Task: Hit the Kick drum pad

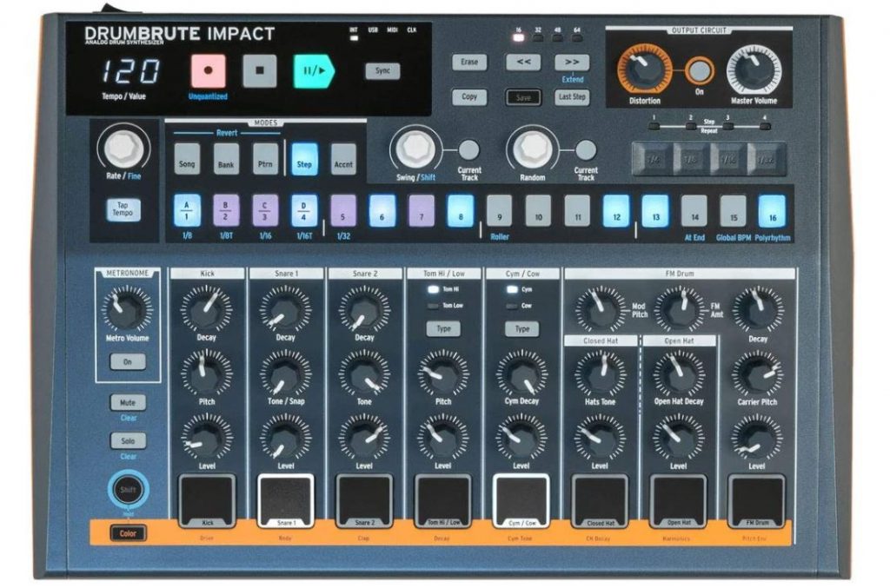Action: click(x=207, y=502)
